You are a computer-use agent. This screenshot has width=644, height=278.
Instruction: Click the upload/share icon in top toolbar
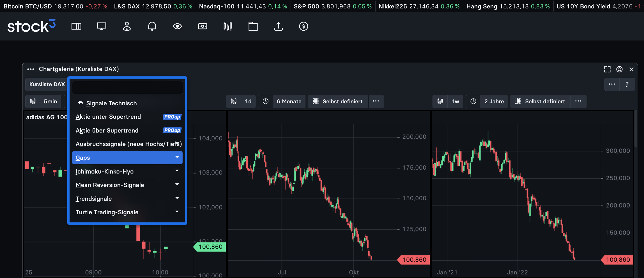pyautogui.click(x=278, y=26)
